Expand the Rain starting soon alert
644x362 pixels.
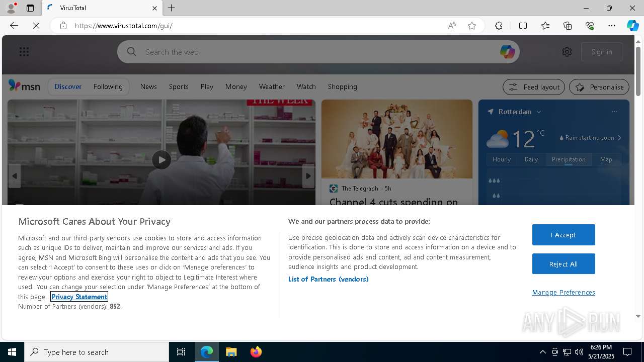tap(591, 138)
